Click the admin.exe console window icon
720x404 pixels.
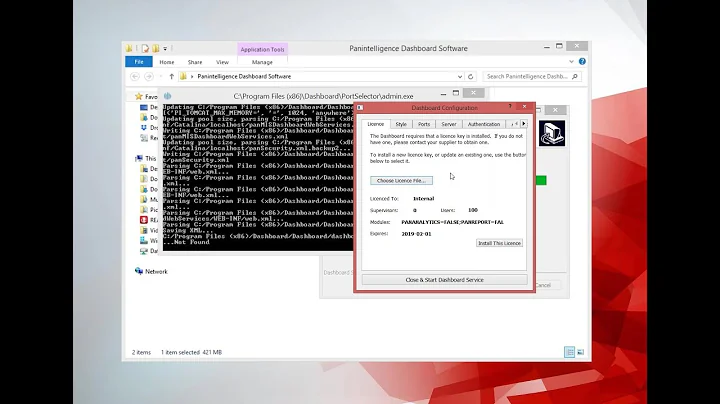click(x=168, y=96)
